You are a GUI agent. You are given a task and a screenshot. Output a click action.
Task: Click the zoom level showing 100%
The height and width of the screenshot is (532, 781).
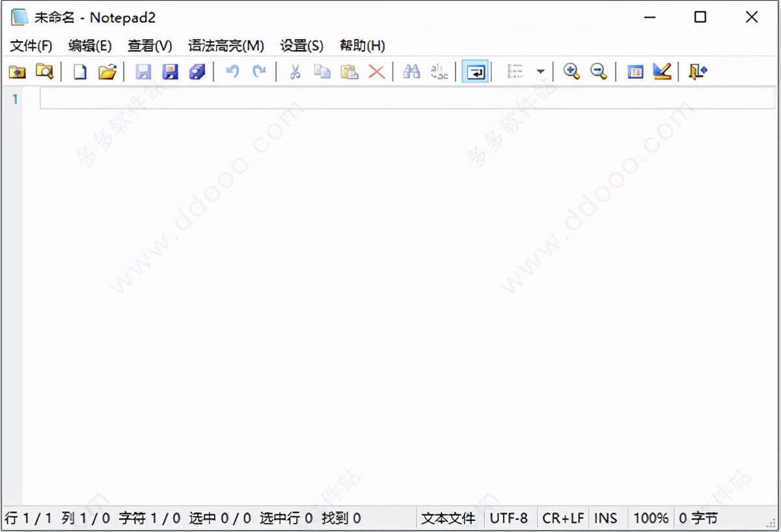pos(651,518)
